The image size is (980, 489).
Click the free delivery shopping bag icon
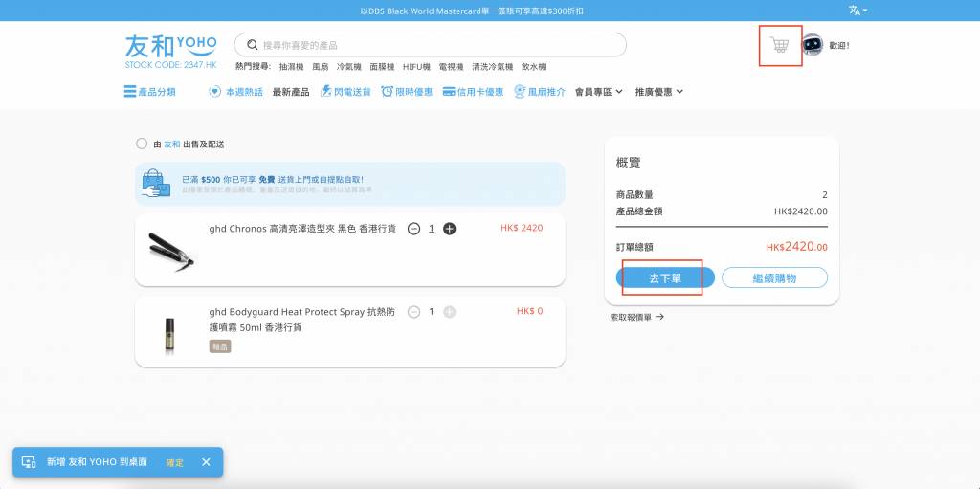pos(156,183)
